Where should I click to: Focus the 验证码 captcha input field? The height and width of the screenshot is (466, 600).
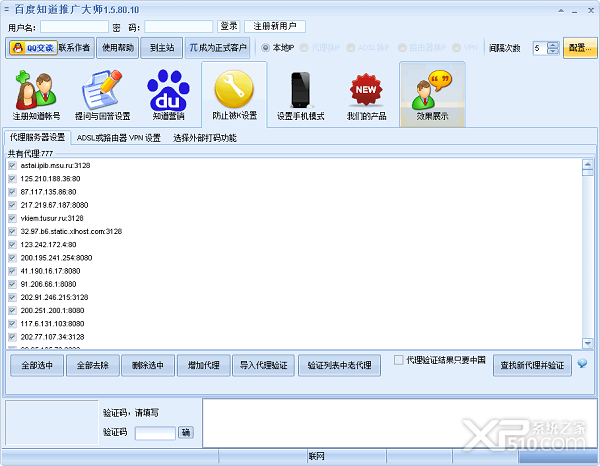[x=155, y=433]
